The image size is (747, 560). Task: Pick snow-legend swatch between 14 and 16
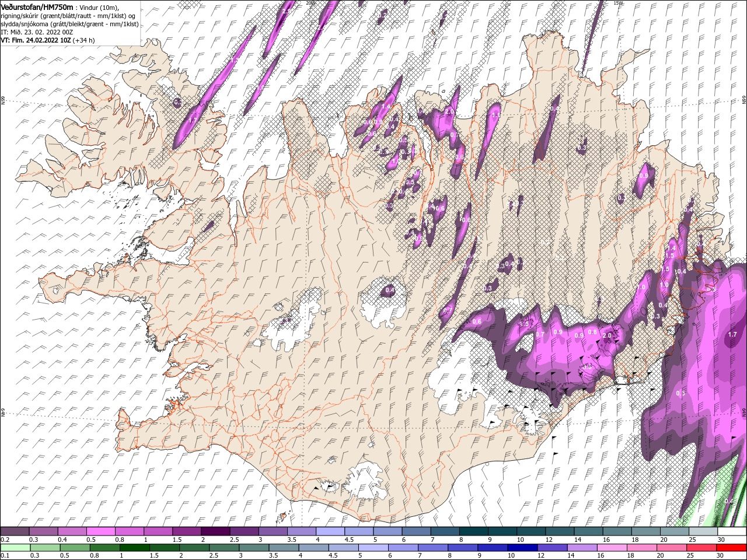pos(588,531)
